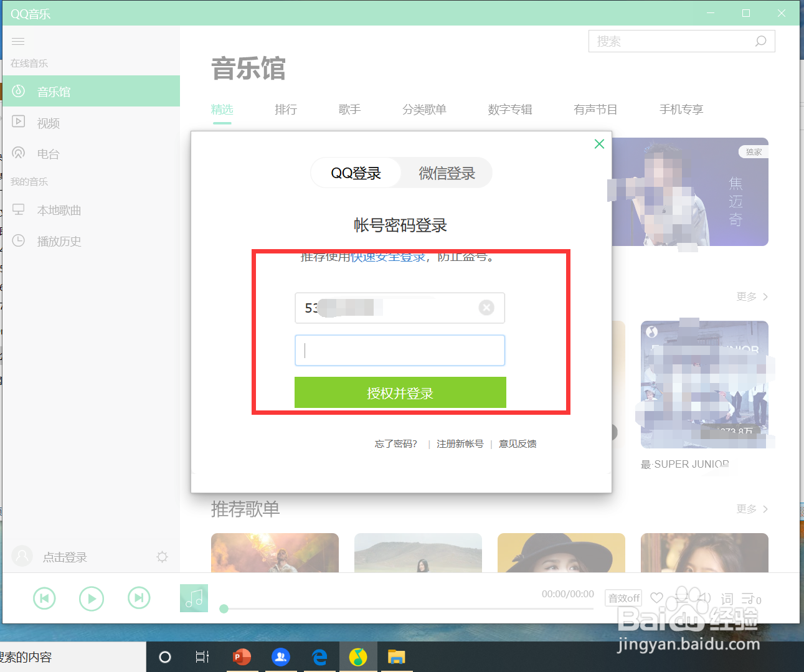The image size is (804, 672).
Task: Click the Windows Cortana circle icon
Action: point(165,657)
